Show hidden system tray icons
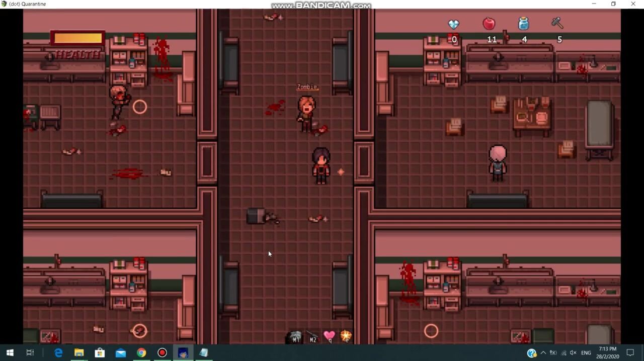The image size is (644, 361). point(543,353)
